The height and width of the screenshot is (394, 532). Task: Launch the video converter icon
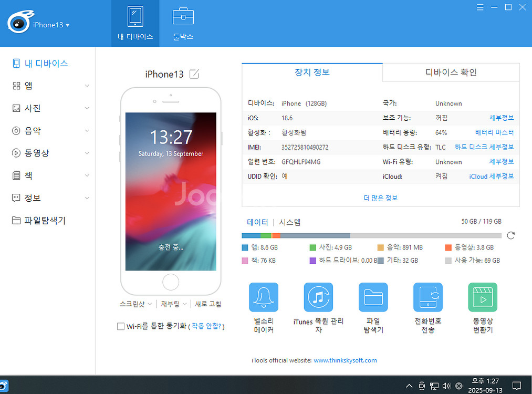point(482,297)
